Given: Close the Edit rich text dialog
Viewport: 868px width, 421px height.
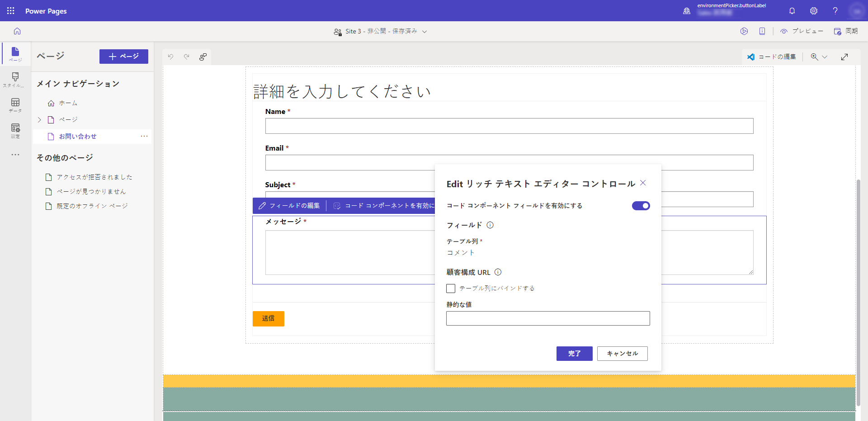Looking at the screenshot, I should point(643,183).
